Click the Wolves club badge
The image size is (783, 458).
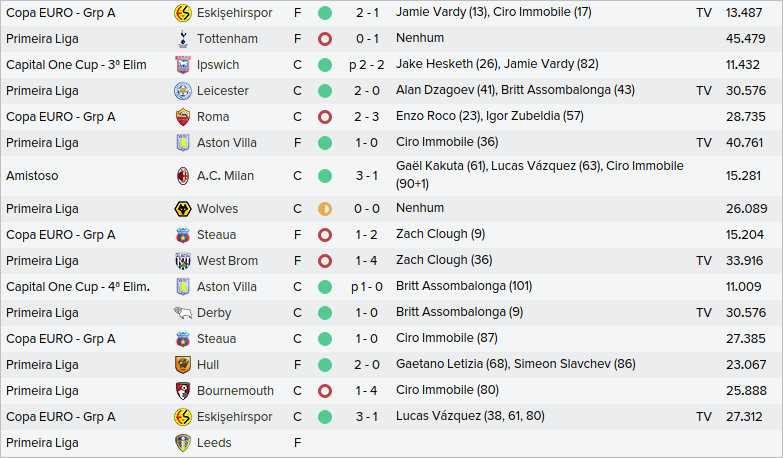[182, 209]
